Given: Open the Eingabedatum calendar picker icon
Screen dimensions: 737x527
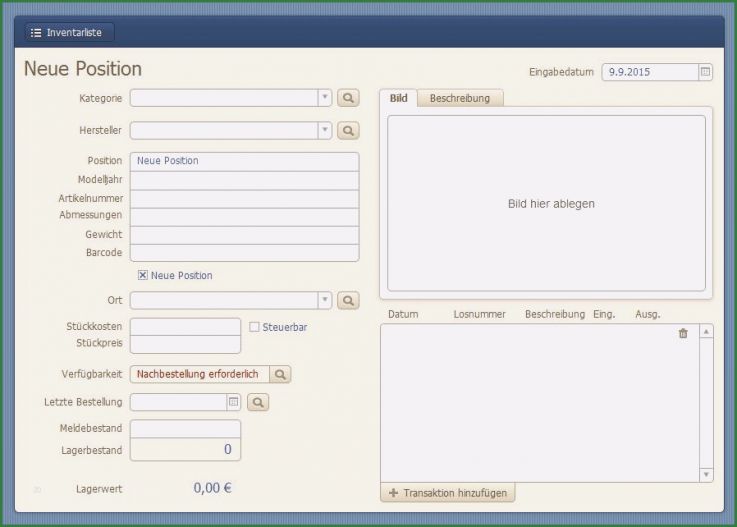Looking at the screenshot, I should (705, 72).
